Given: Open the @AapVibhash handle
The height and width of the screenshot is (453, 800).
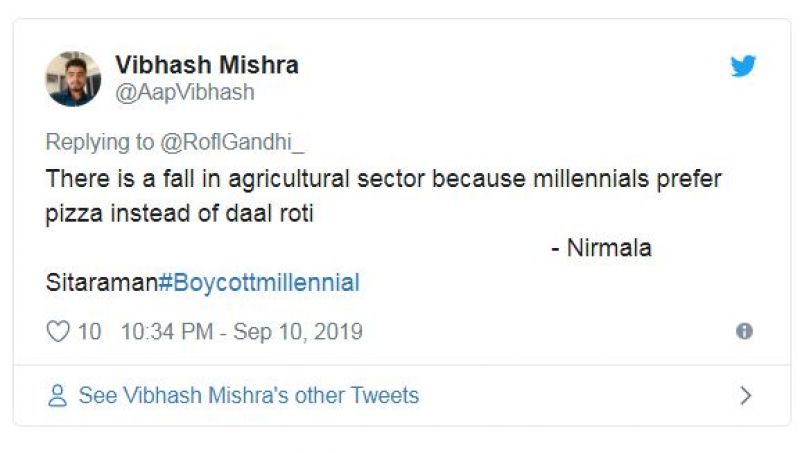Looking at the screenshot, I should 185,93.
